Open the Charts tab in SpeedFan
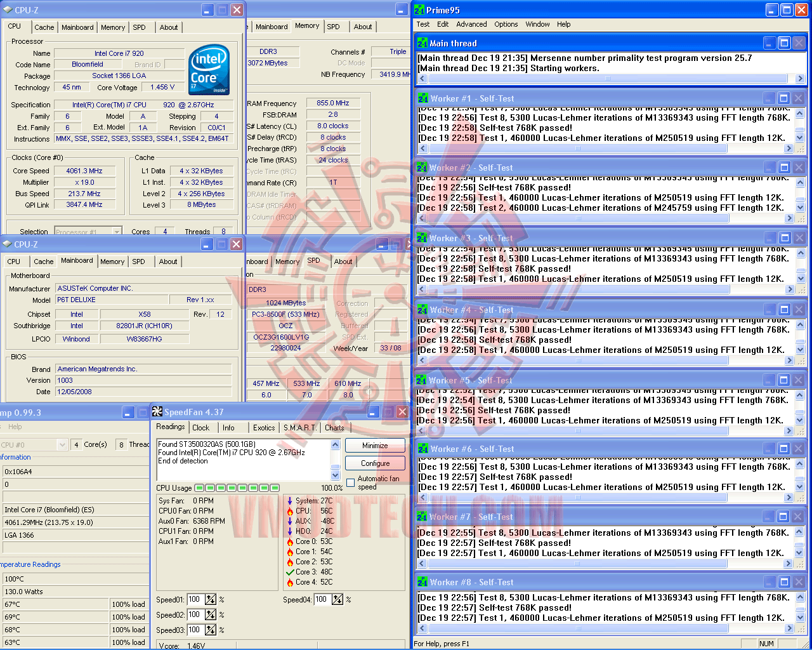The height and width of the screenshot is (650, 812). (x=334, y=428)
